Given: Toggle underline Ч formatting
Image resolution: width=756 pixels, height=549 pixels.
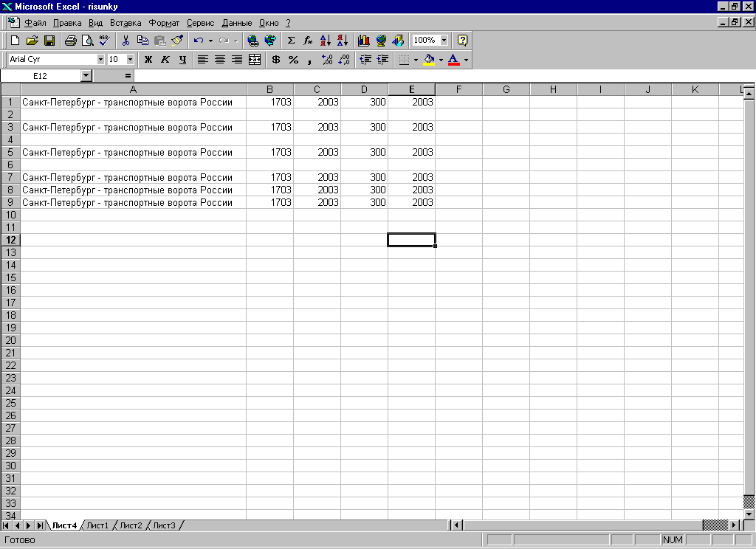Looking at the screenshot, I should click(182, 60).
